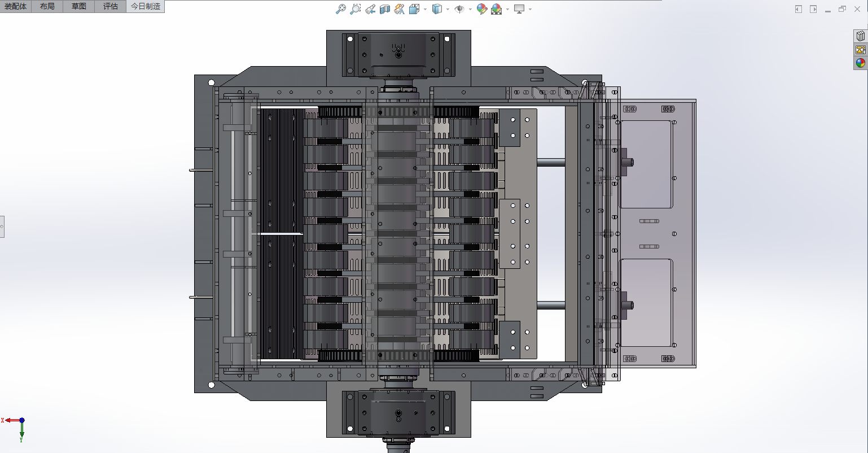This screenshot has height=453, width=868.
Task: Click the left-edge panel collapse handle
Action: pyautogui.click(x=2, y=226)
